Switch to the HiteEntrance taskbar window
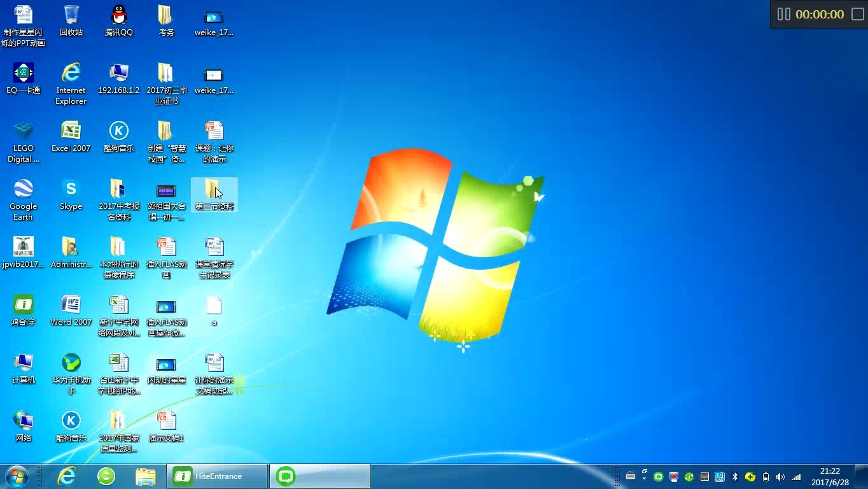Screen dimensions: 868x489 (217, 476)
